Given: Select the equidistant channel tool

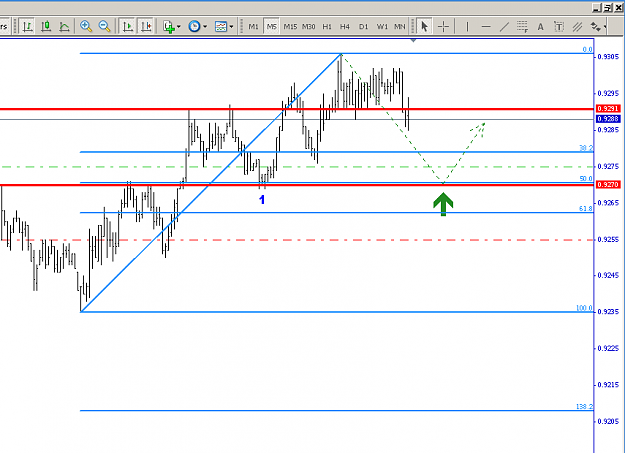Looking at the screenshot, I should tap(577, 26).
